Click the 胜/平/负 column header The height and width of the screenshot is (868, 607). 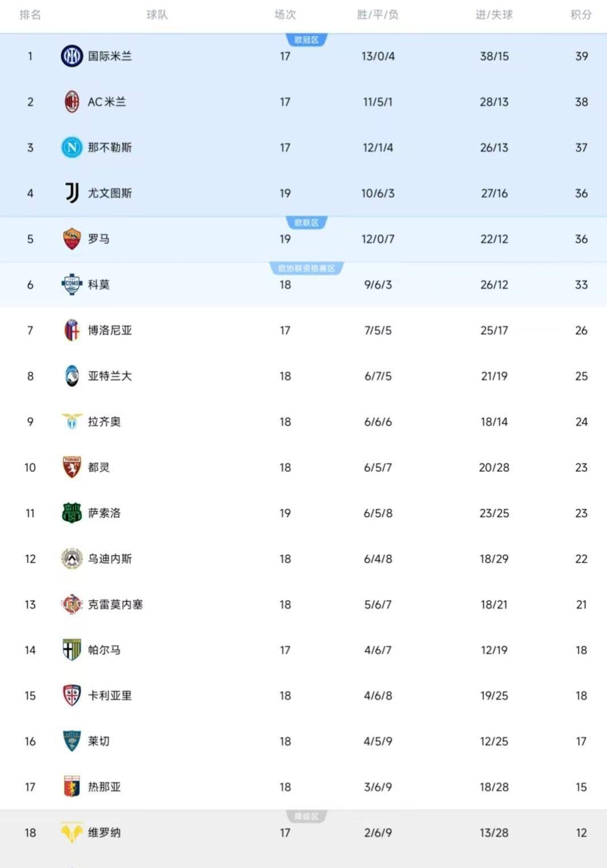[x=378, y=15]
